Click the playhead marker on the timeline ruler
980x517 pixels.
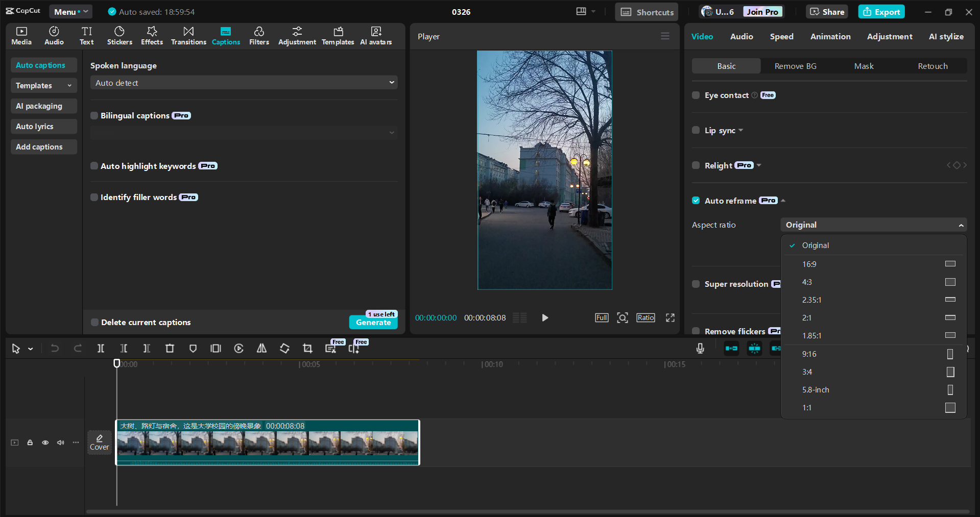click(x=116, y=363)
